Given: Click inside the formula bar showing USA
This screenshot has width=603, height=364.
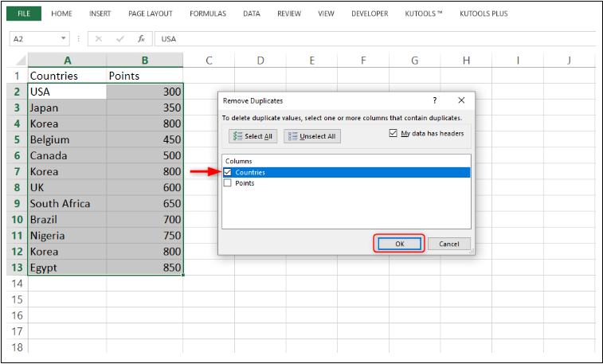Looking at the screenshot, I should coord(374,38).
